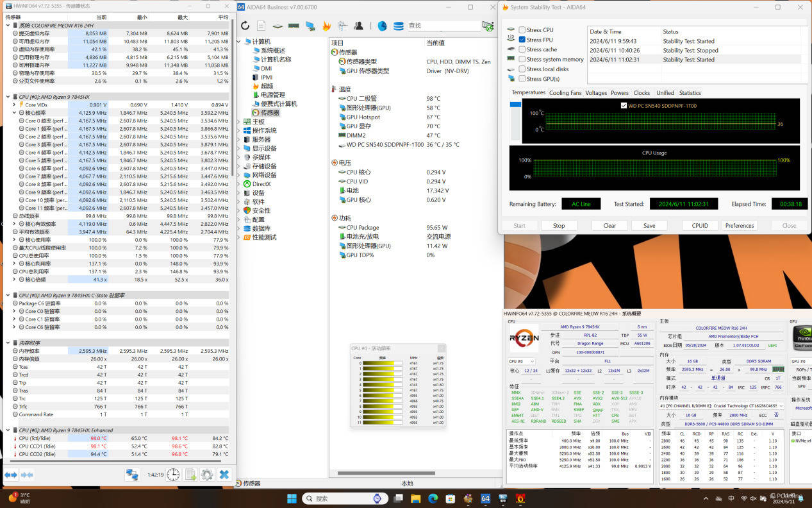Select 电源管理 in the AIDA64 tree
The width and height of the screenshot is (812, 508).
269,95
